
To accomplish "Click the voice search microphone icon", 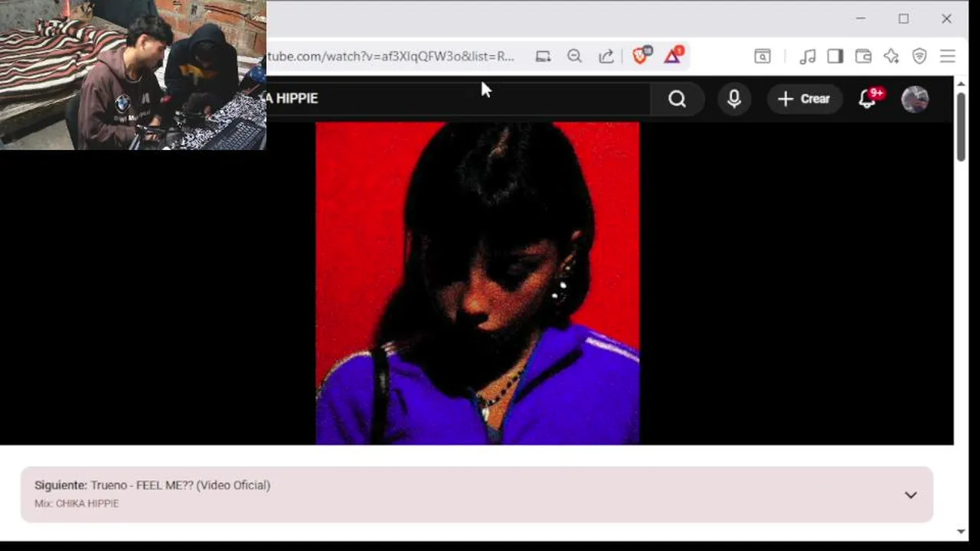I will click(734, 99).
